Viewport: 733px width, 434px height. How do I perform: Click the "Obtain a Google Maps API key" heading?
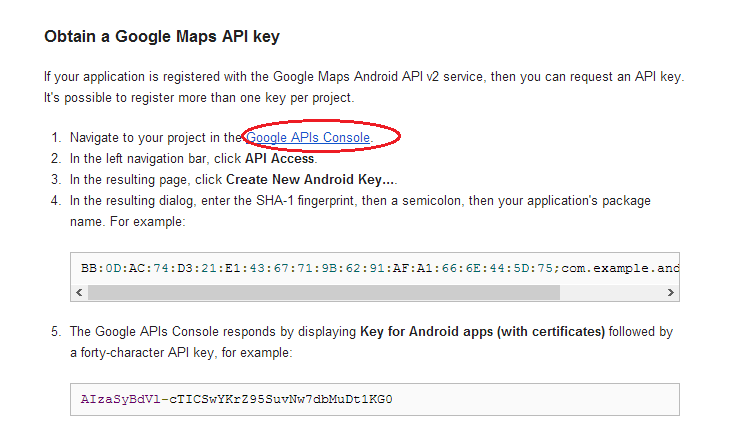162,37
